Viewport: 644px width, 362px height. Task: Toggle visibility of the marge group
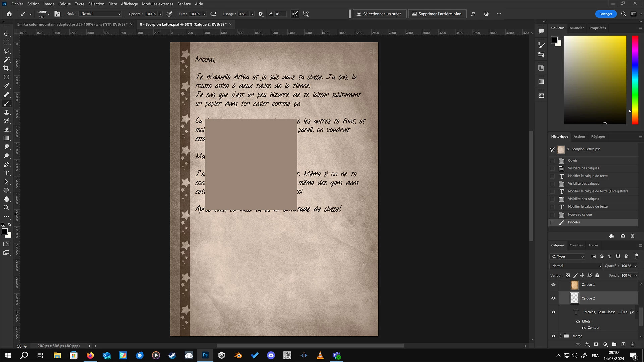coord(553,336)
